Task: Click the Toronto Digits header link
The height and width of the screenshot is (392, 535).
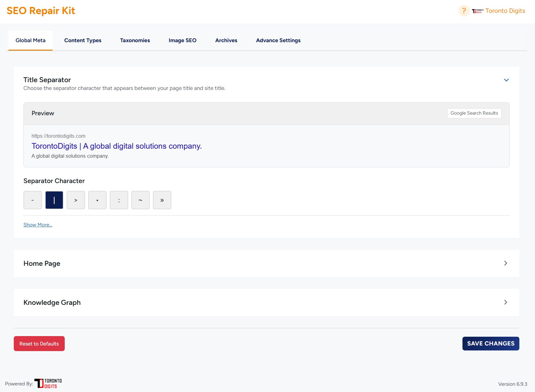Action: 505,11
